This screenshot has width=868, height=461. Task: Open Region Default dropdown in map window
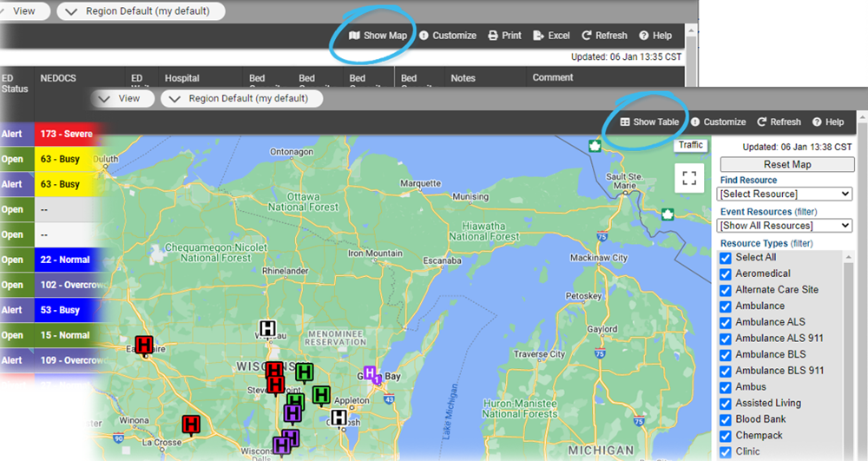click(x=242, y=98)
